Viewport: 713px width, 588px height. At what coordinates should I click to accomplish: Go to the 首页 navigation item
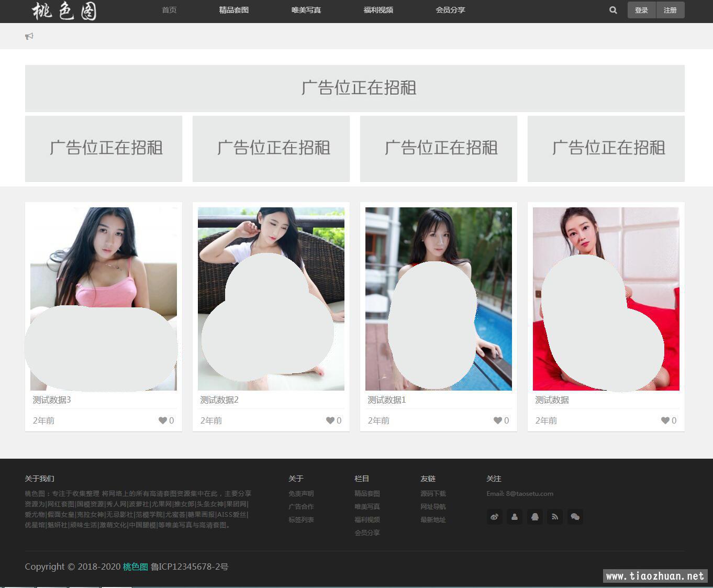tap(169, 10)
